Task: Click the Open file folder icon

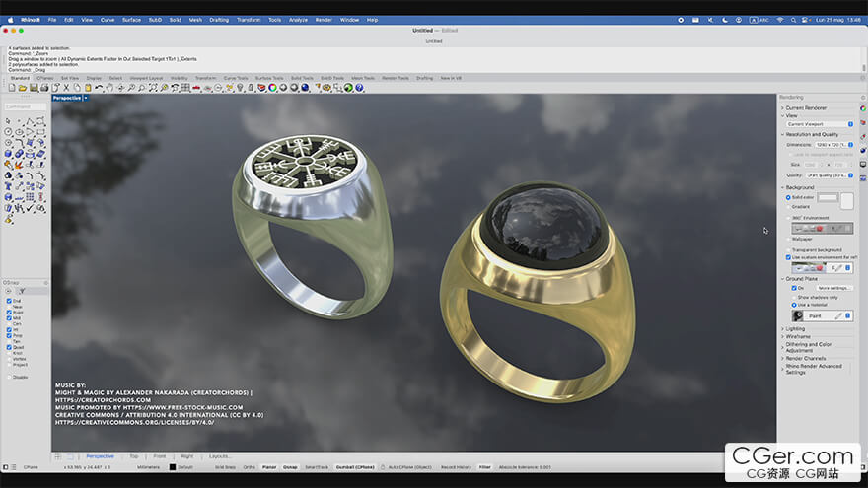Action: coord(23,88)
